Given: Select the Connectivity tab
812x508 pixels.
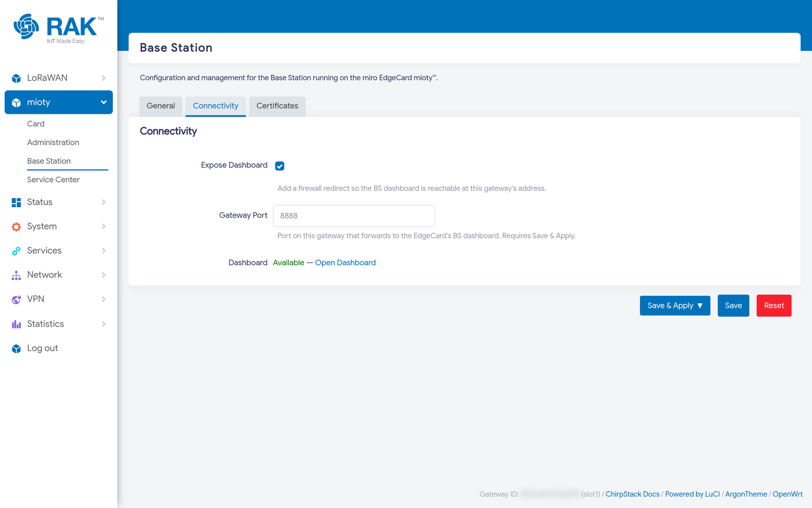Looking at the screenshot, I should (216, 106).
